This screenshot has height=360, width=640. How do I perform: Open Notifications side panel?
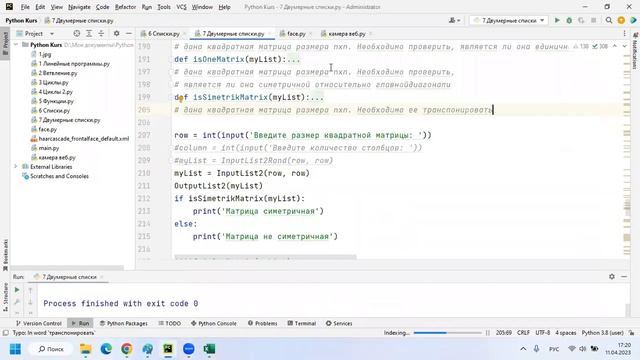click(x=635, y=51)
